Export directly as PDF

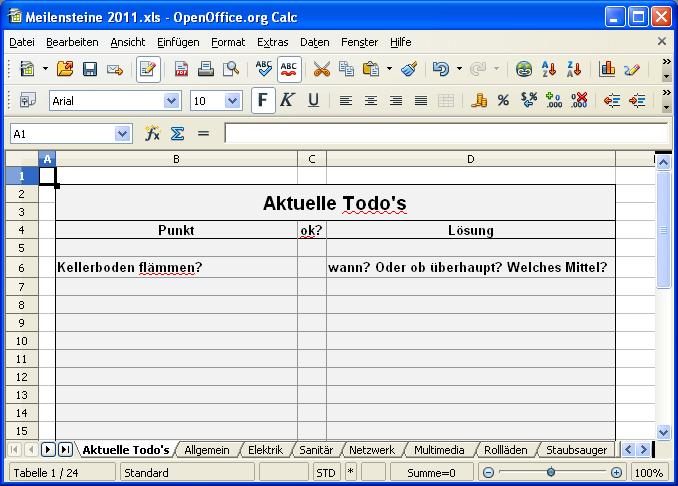coord(182,69)
